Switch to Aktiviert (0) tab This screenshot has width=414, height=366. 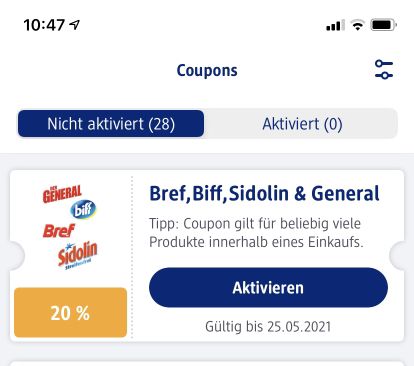pos(302,124)
